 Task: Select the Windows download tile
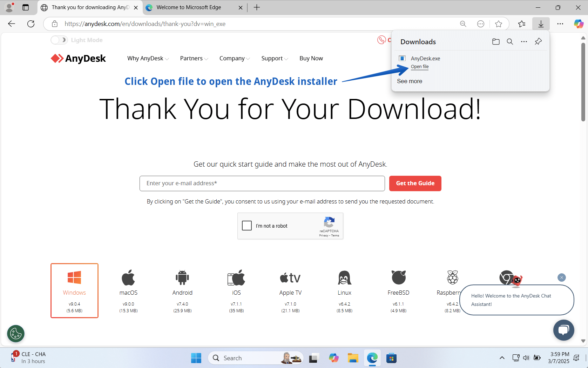pos(74,290)
